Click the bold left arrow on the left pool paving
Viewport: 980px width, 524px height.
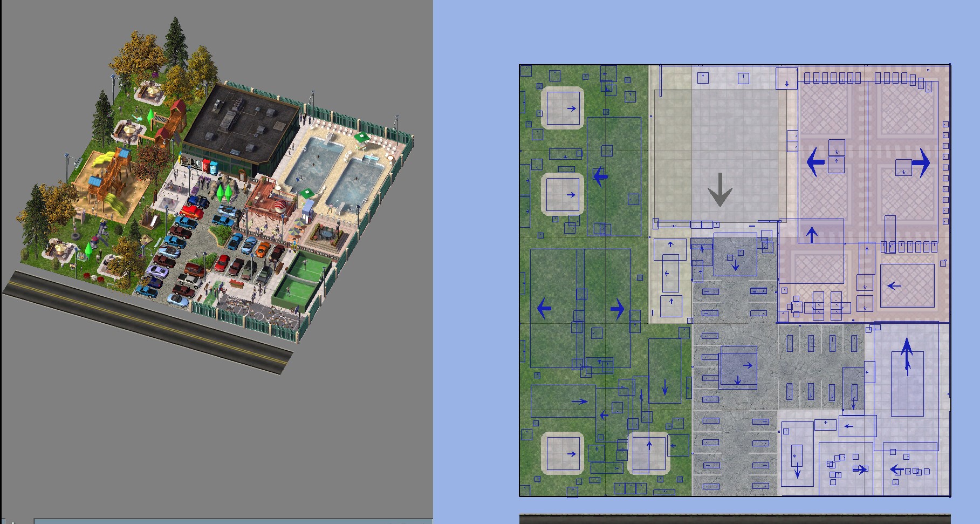click(x=815, y=161)
